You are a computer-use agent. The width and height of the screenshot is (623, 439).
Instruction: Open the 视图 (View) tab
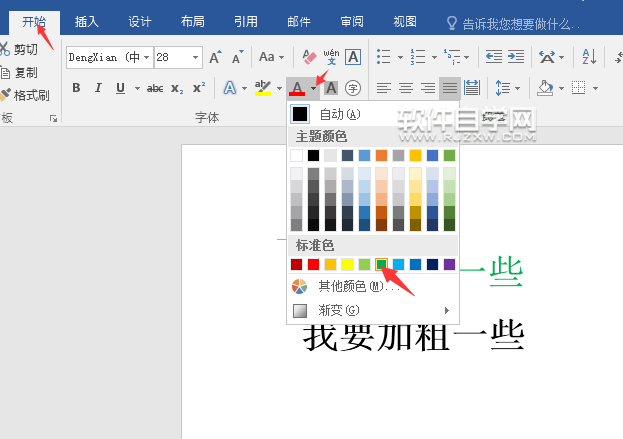405,22
